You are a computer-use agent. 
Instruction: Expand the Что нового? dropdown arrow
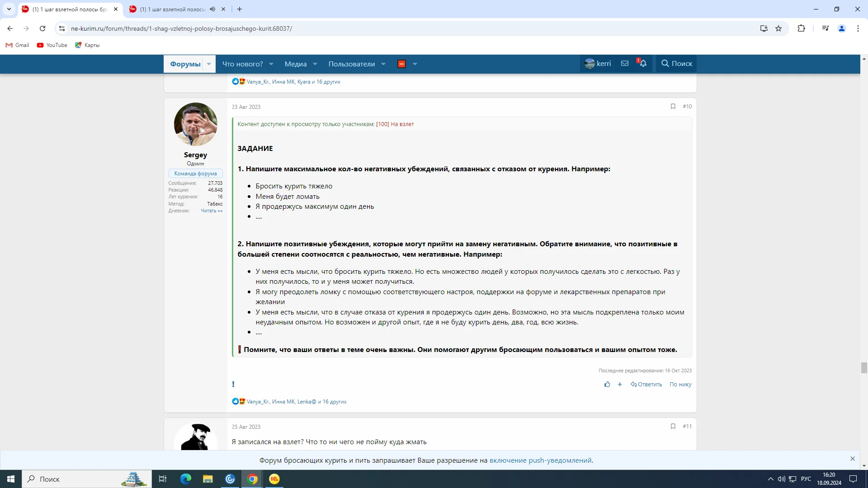271,64
